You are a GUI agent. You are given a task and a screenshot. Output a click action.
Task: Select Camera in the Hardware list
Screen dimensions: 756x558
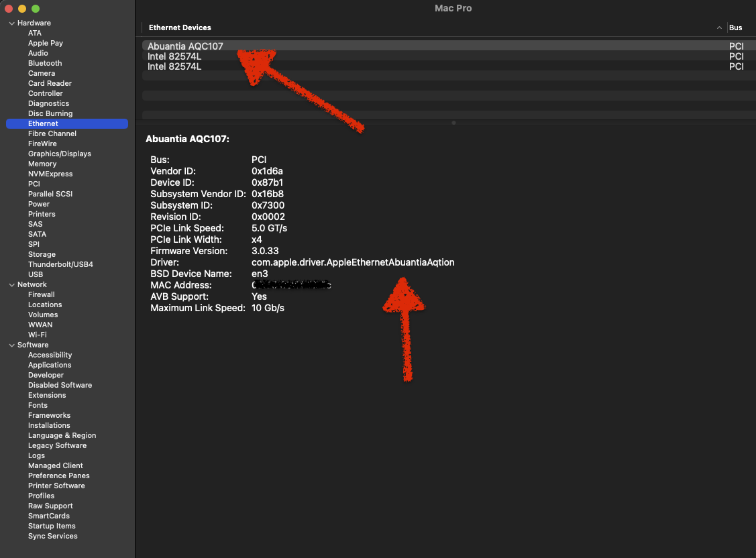click(x=42, y=73)
